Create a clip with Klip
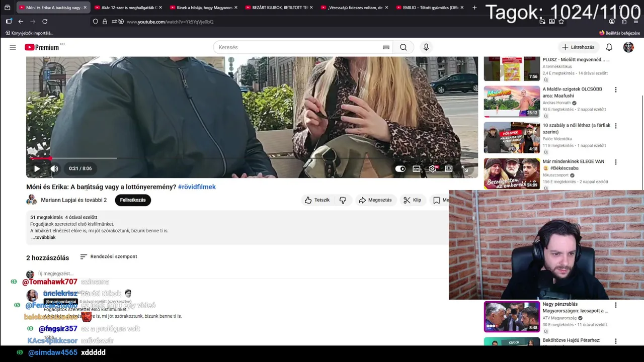The width and height of the screenshot is (644, 362). (x=413, y=200)
